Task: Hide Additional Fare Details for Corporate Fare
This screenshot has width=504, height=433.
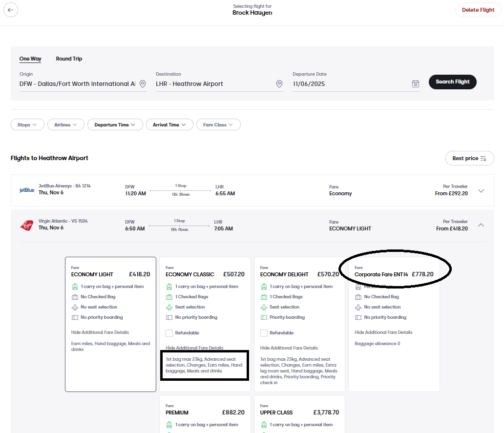Action: pyautogui.click(x=383, y=332)
